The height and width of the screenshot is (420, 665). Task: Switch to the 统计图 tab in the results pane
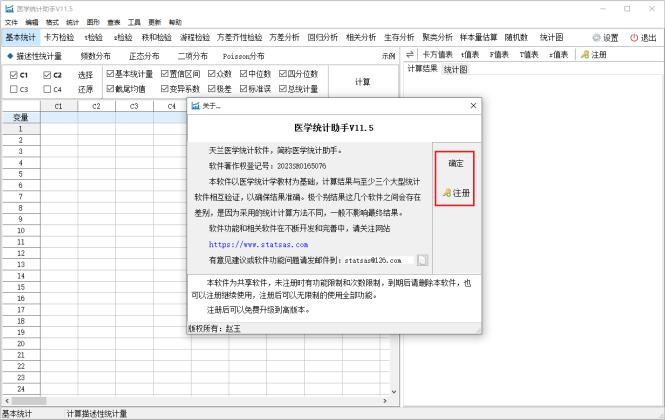coord(455,70)
